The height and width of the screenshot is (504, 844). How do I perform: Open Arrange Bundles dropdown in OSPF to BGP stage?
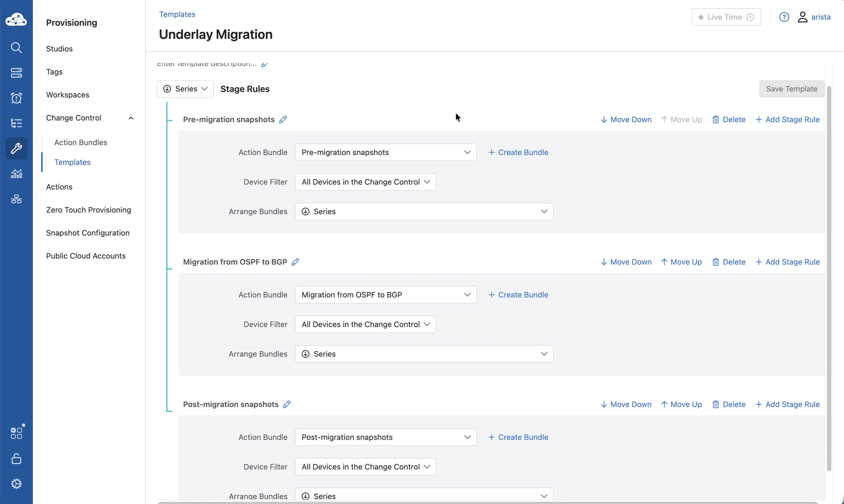coord(424,354)
